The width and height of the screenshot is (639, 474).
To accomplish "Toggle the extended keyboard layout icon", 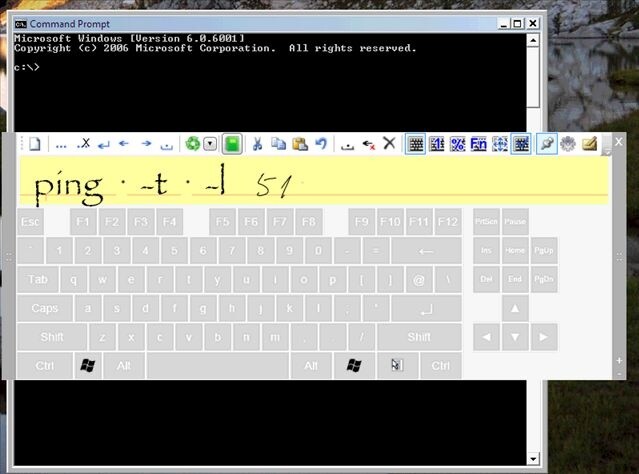I will (x=521, y=144).
